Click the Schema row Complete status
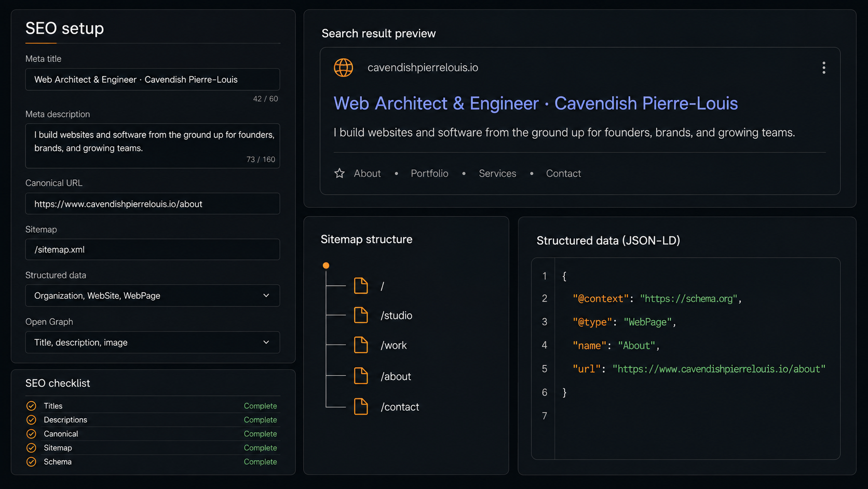The image size is (868, 489). click(x=260, y=462)
